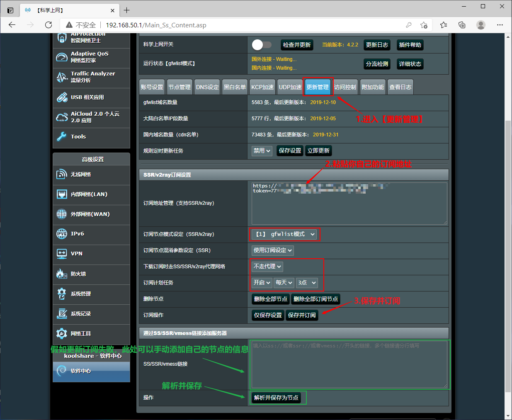Screen dimensions: 512x420
Task: Open the gfwlist模式 subscription mode dropdown
Action: [285, 234]
